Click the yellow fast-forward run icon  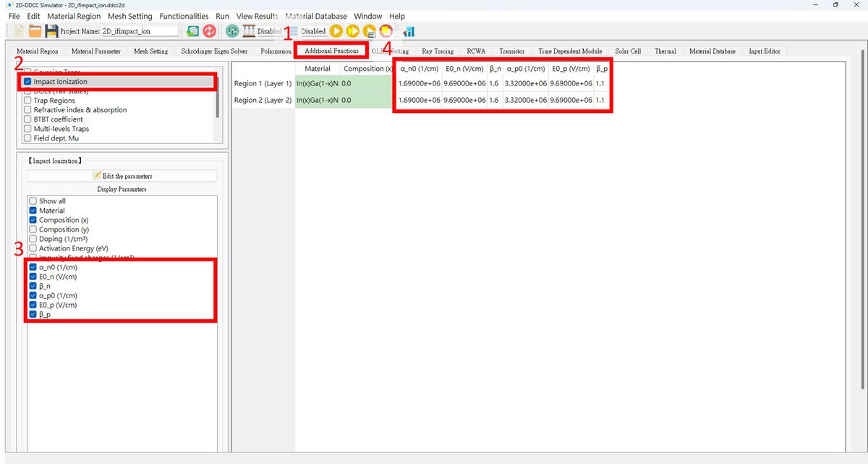click(352, 31)
